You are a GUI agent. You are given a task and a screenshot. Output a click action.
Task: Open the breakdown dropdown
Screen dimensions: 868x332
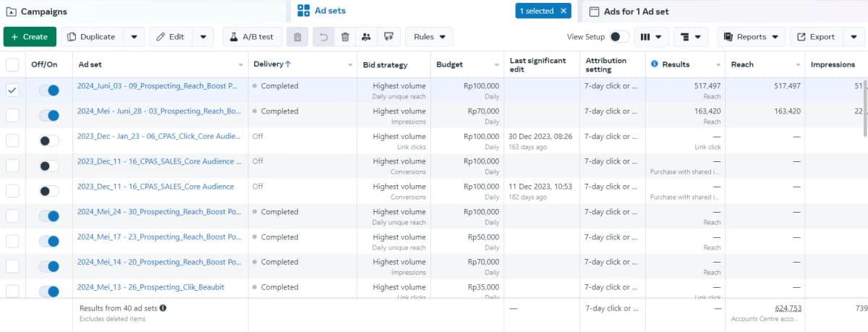691,37
